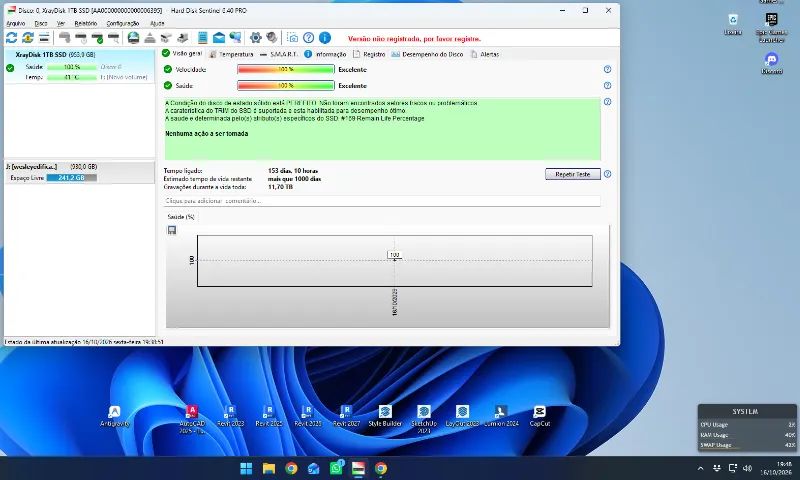Open CapCut desktop shortcut
The height and width of the screenshot is (480, 800).
[x=539, y=416]
